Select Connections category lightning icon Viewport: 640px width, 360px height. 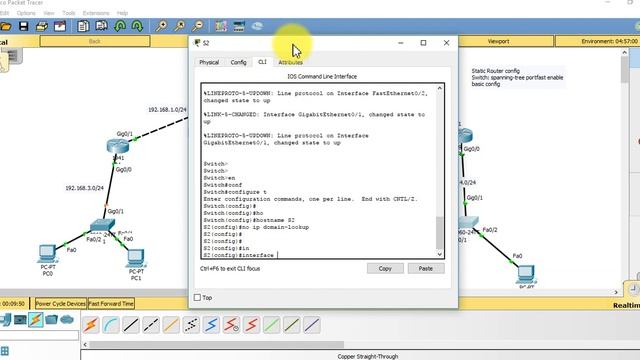point(36,320)
